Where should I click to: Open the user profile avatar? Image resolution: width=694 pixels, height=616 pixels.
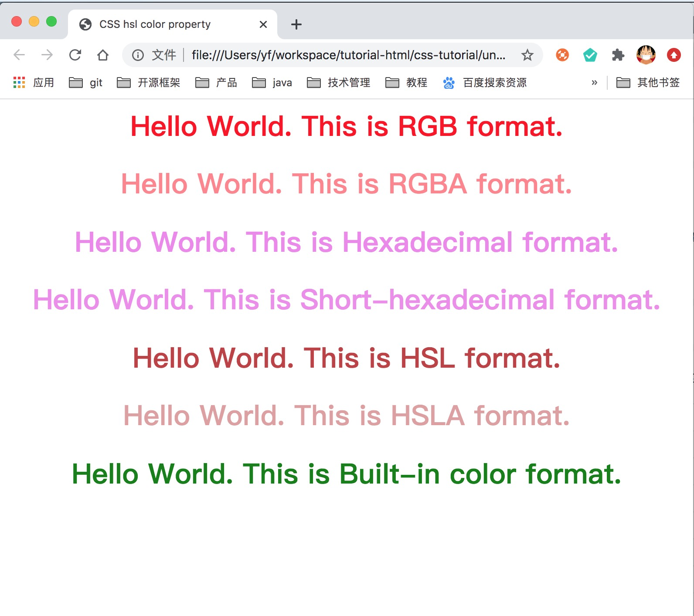pyautogui.click(x=646, y=55)
